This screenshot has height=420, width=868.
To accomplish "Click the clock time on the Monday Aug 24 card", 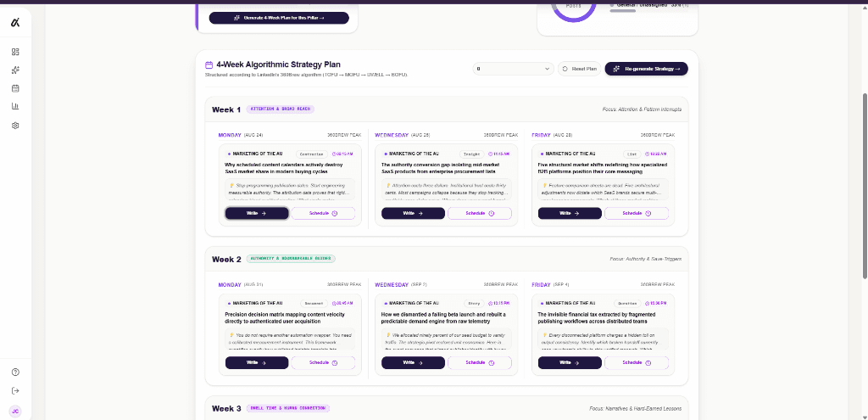I will tap(342, 154).
